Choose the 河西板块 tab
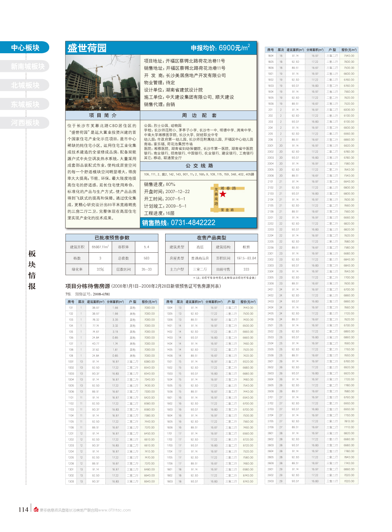Screen dimensions: 392x532 [x=24, y=123]
